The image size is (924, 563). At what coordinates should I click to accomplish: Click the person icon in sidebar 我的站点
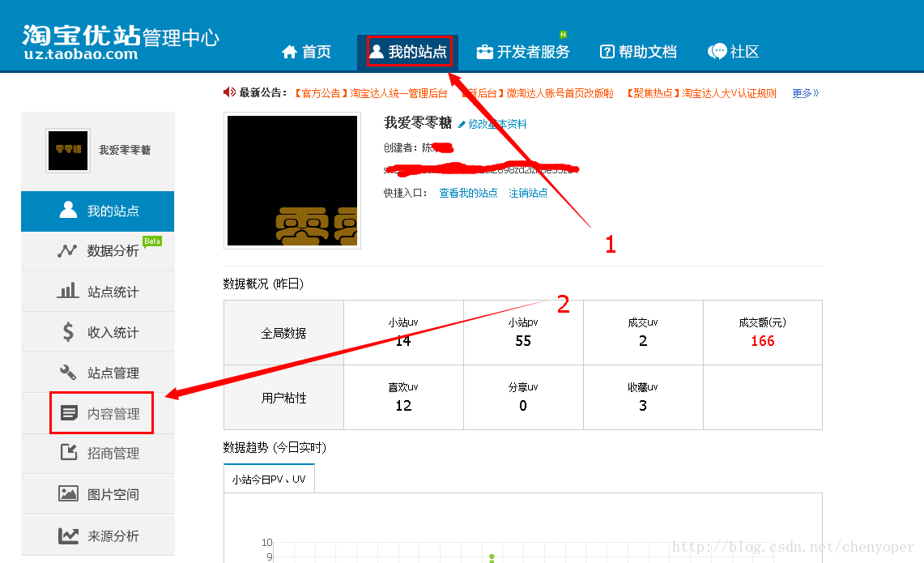click(x=68, y=210)
